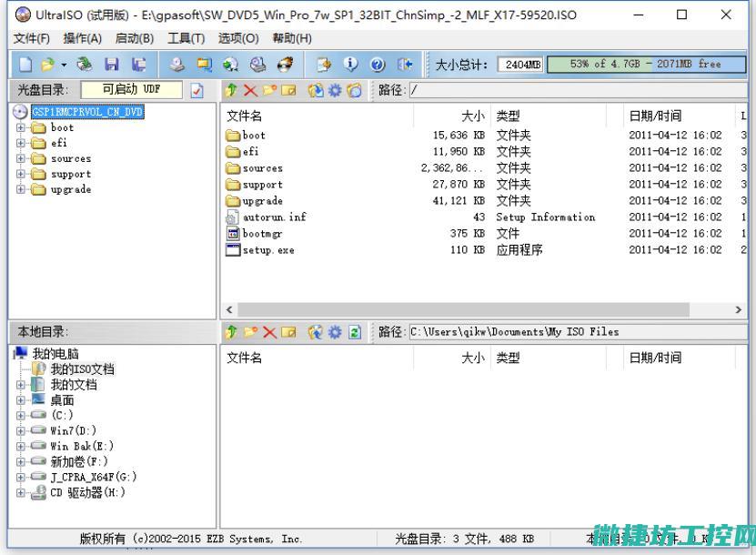Click the new folder icon in local toolbar
Viewport: 756px width, 555px height.
pos(251,332)
